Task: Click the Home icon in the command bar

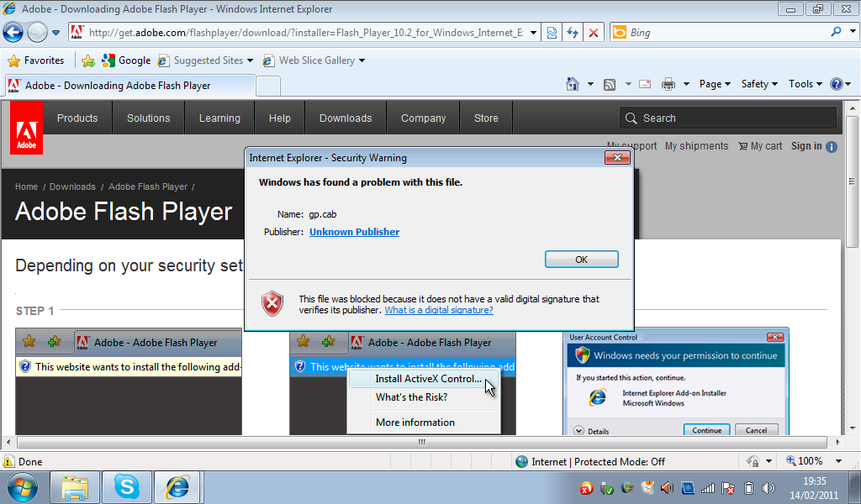Action: click(x=572, y=84)
